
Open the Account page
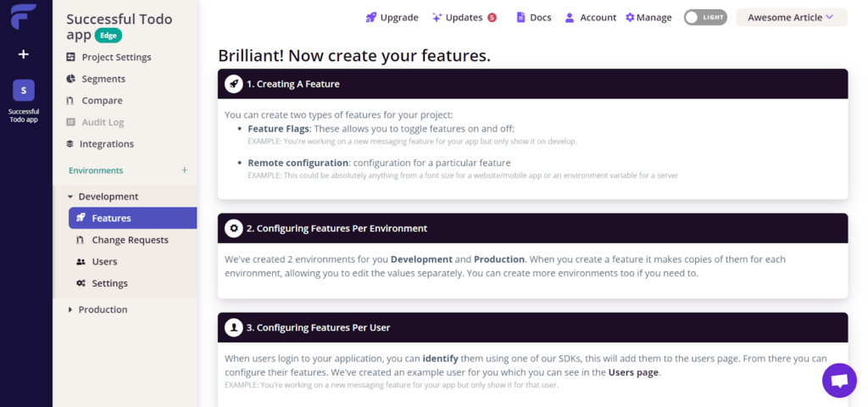[x=590, y=17]
